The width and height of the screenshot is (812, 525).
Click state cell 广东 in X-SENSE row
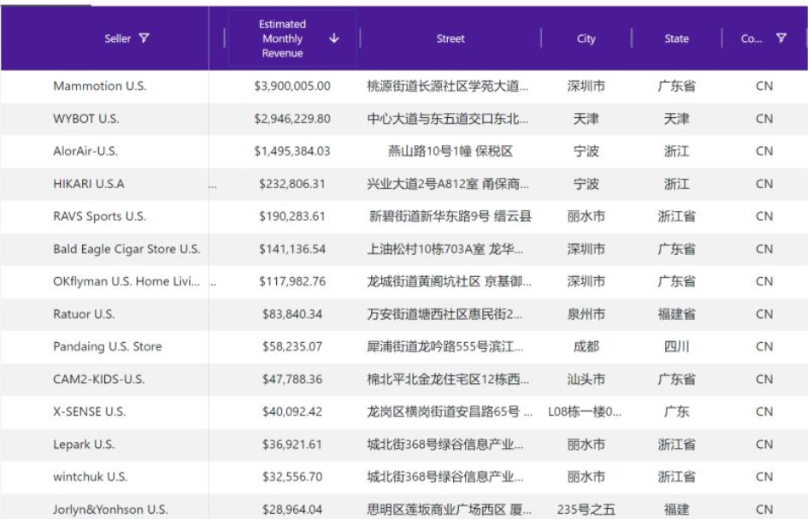[676, 411]
